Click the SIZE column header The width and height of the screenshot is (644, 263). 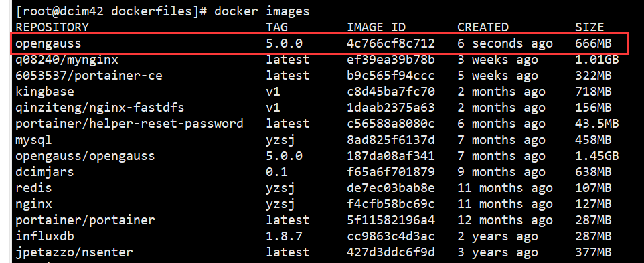[x=589, y=27]
